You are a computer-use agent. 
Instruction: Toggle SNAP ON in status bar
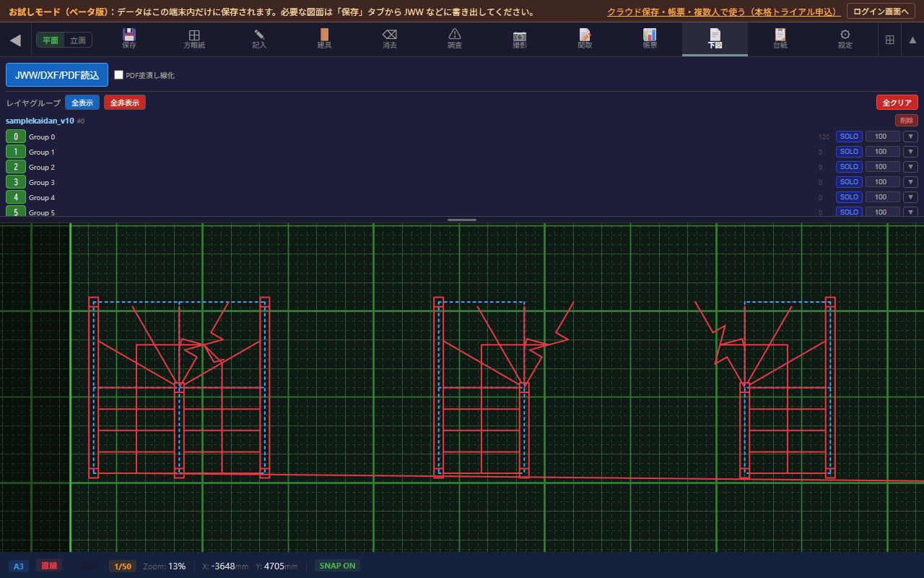click(338, 566)
